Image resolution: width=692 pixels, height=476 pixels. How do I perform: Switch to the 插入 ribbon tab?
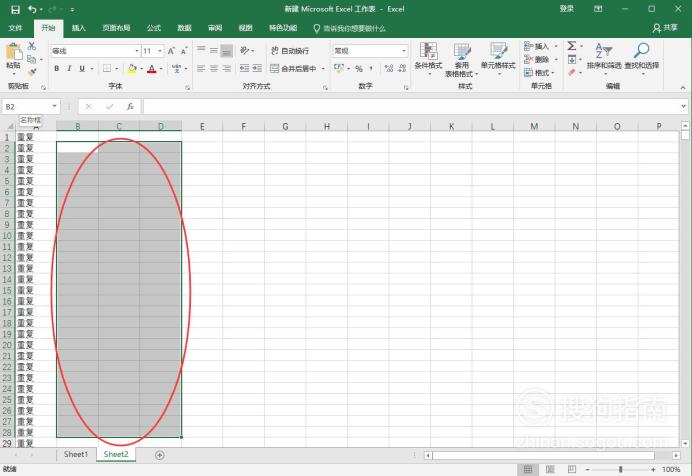click(79, 28)
